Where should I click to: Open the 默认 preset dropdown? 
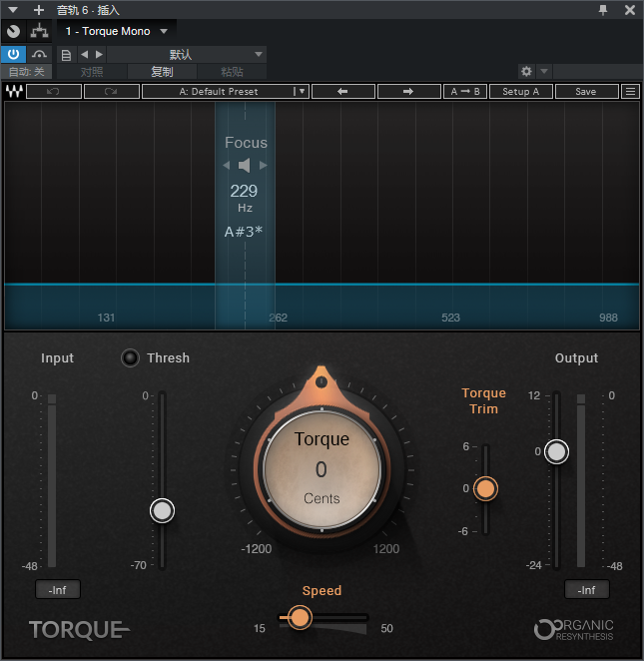[187, 54]
